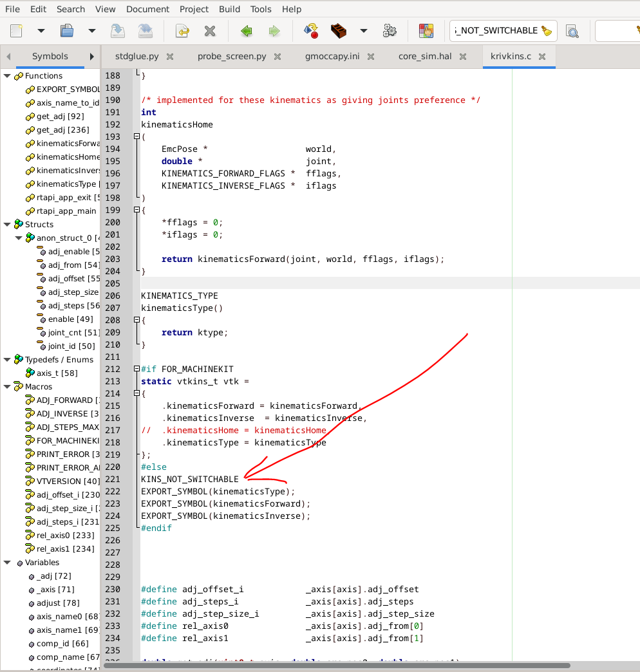
Task: Navigate back with green left arrow
Action: pos(246,30)
